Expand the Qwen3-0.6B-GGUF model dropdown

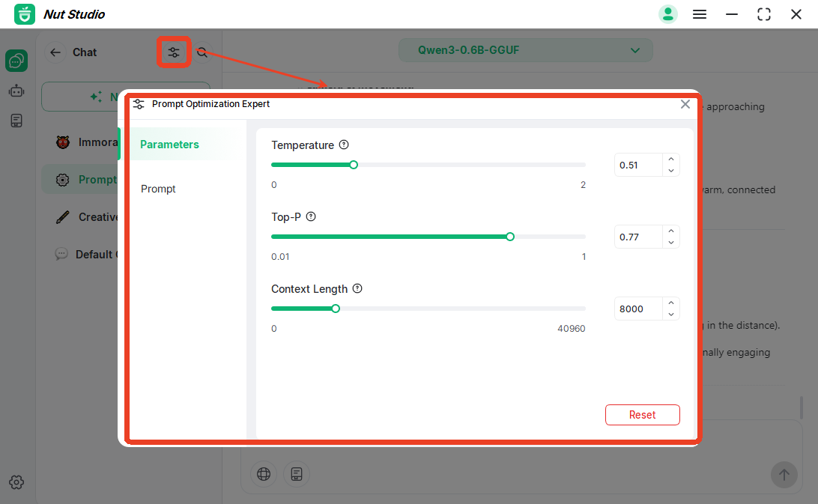pyautogui.click(x=525, y=50)
